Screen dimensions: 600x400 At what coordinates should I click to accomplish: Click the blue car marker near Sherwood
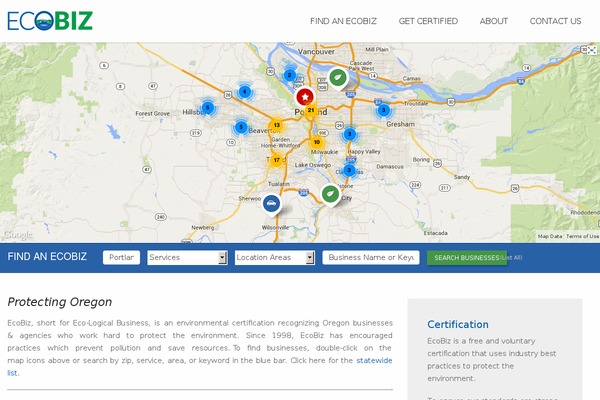[x=271, y=204]
